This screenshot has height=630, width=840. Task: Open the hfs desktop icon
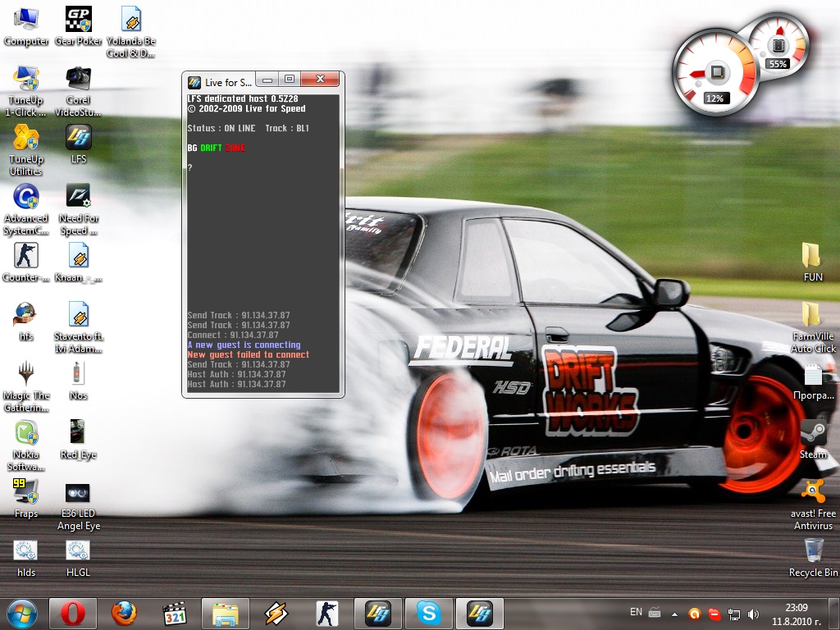tap(25, 321)
